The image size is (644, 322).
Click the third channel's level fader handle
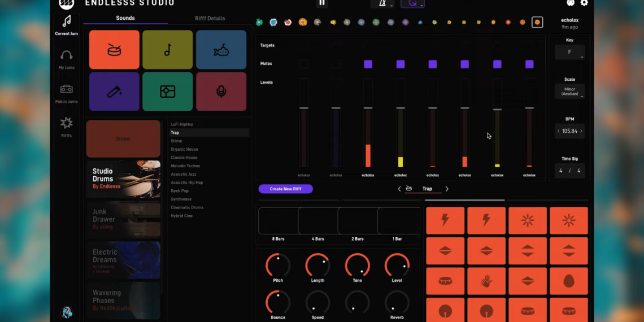click(368, 107)
